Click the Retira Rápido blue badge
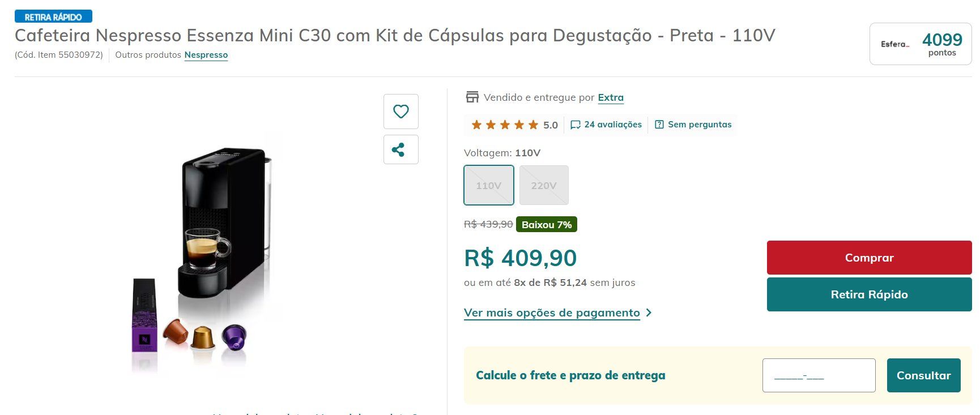The height and width of the screenshot is (415, 980). click(x=53, y=17)
